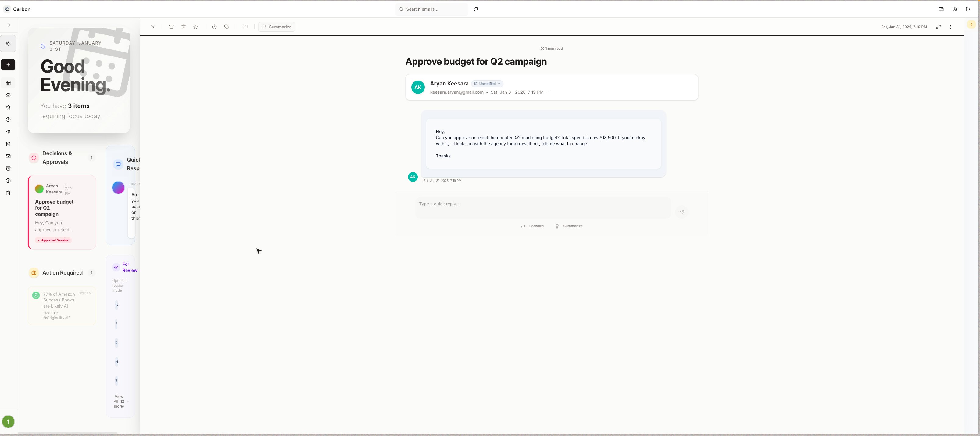Snooze the email with the clock icon
This screenshot has height=436, width=980.
pyautogui.click(x=214, y=27)
